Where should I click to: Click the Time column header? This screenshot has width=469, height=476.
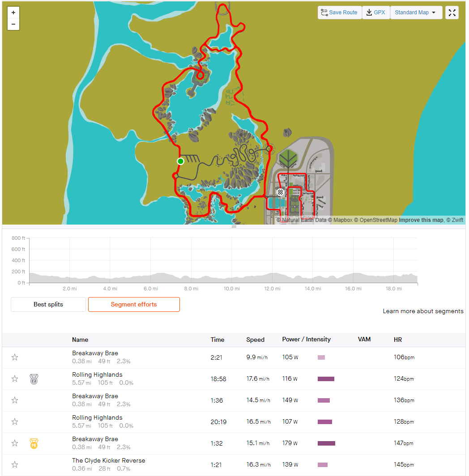pos(217,340)
